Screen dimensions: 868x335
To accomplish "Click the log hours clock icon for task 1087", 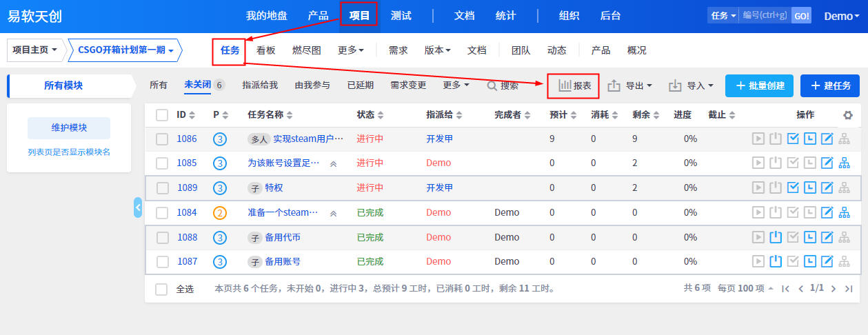I will click(810, 261).
